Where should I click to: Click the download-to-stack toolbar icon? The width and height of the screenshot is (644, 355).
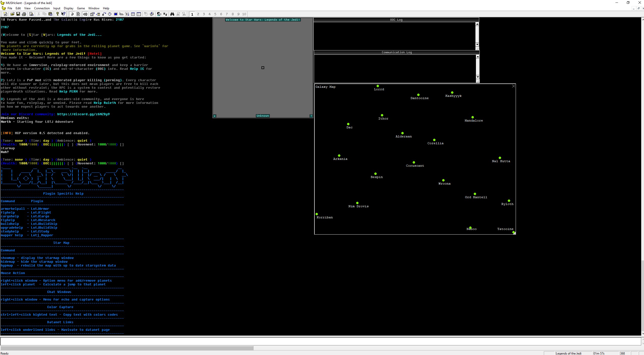pyautogui.click(x=152, y=14)
